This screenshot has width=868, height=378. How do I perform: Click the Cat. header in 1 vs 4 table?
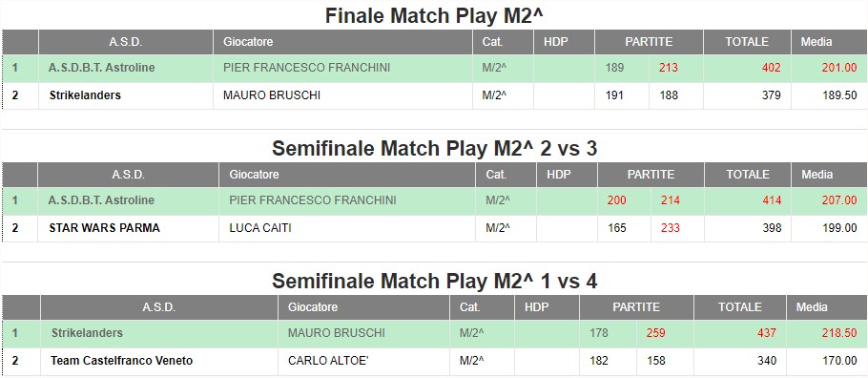point(470,307)
